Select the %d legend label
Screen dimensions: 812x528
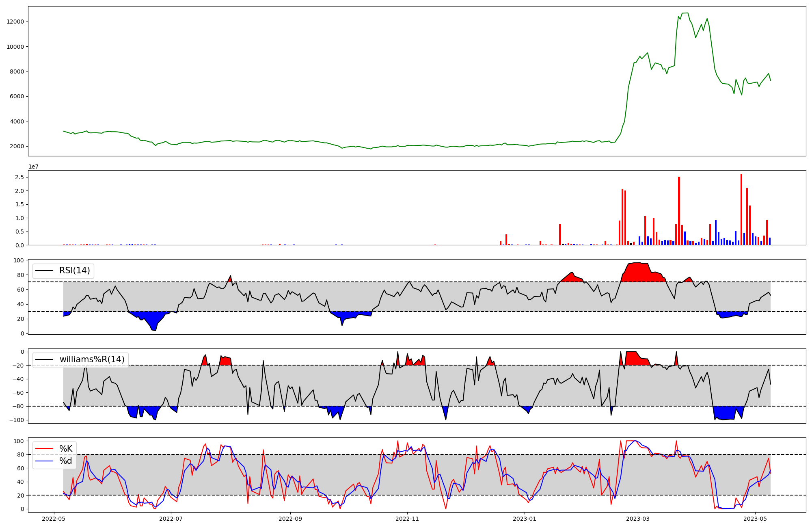pos(66,461)
